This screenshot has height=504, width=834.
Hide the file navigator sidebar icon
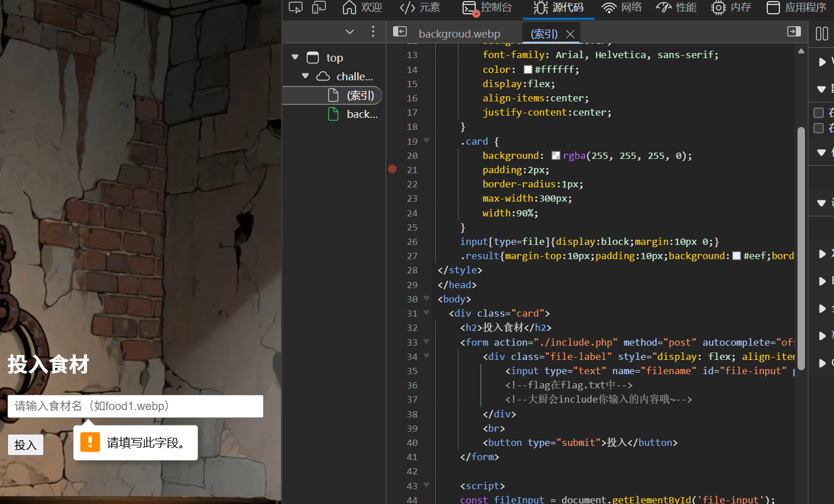pyautogui.click(x=400, y=32)
